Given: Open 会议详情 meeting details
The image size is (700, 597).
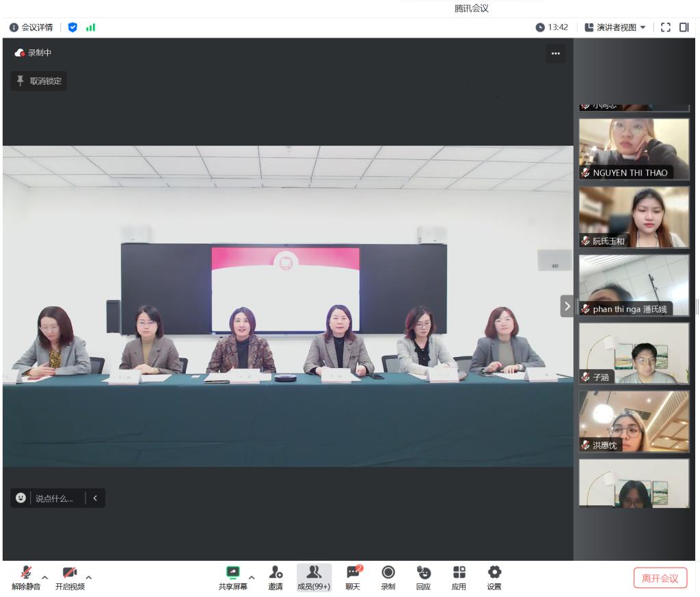Looking at the screenshot, I should click(x=31, y=27).
